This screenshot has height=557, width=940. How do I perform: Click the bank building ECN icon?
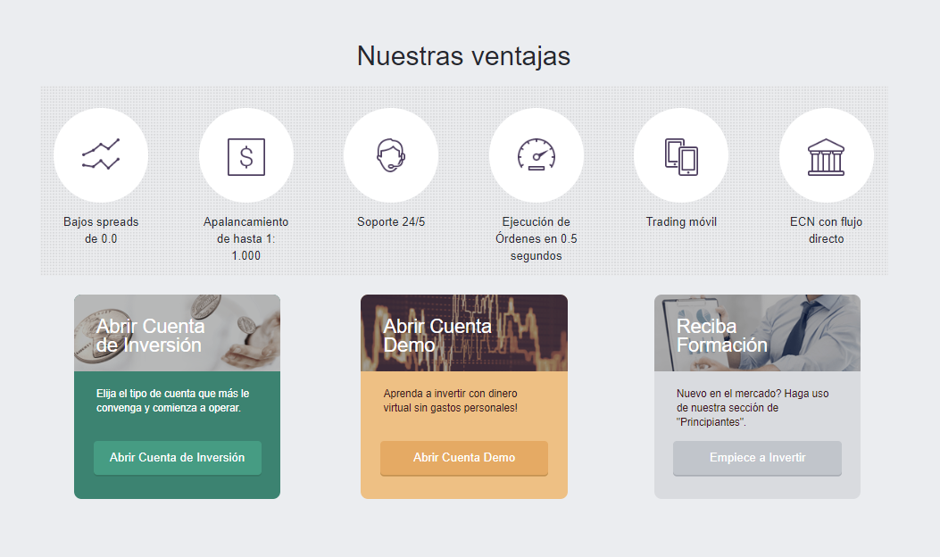pos(826,157)
